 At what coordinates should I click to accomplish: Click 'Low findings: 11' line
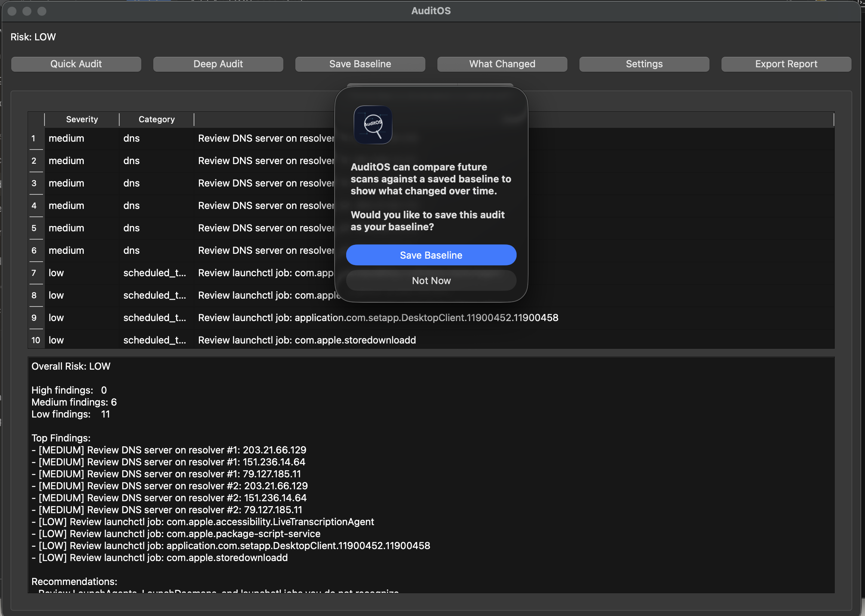[x=71, y=414]
